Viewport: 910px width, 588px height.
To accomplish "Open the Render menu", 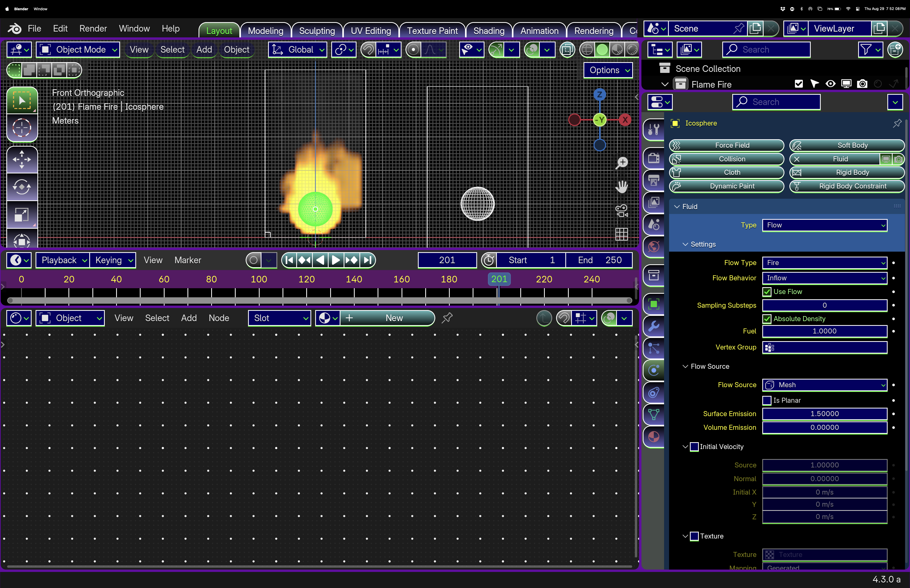I will (93, 29).
